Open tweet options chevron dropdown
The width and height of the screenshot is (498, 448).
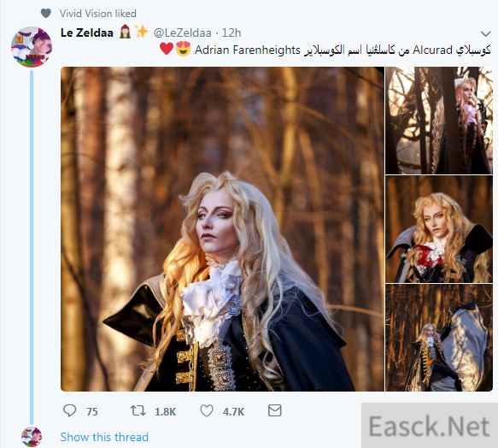pos(485,33)
